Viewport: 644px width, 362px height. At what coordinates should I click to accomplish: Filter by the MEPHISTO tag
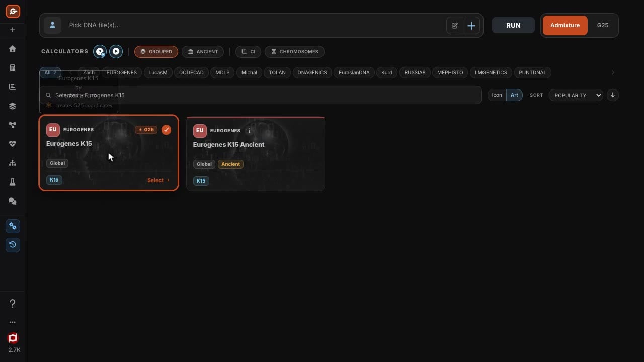click(x=450, y=73)
